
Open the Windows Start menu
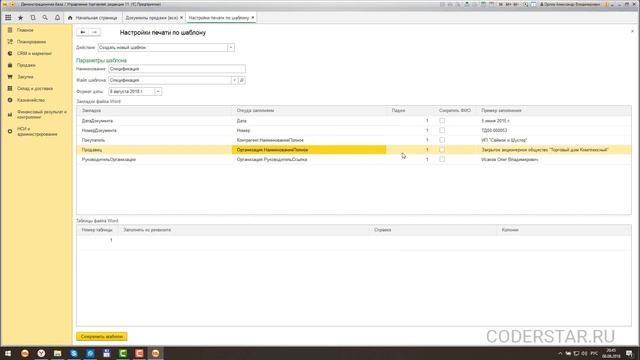pos(8,353)
